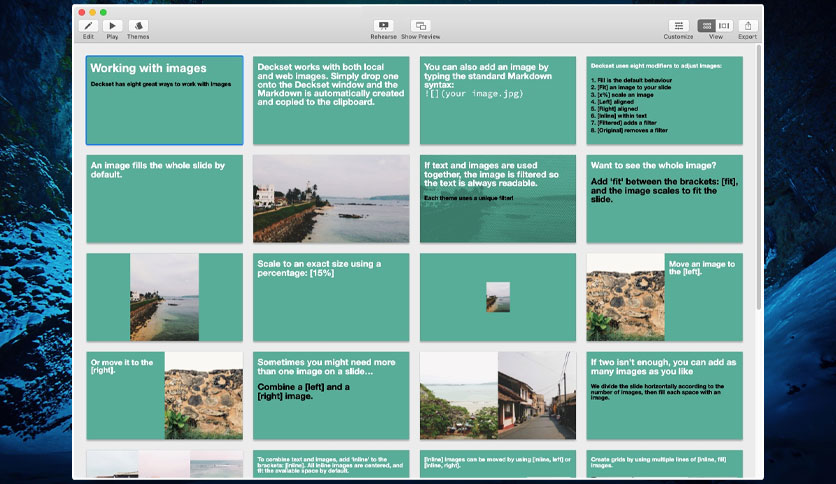Select the two side-by-side photos slide
Viewport: 836px width, 484px height.
(498, 396)
